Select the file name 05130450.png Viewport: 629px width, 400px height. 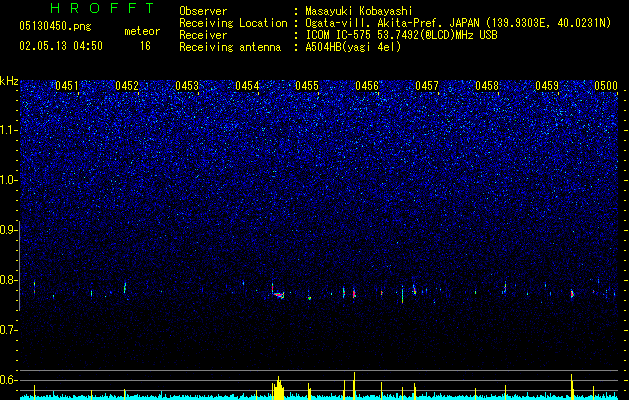point(55,26)
